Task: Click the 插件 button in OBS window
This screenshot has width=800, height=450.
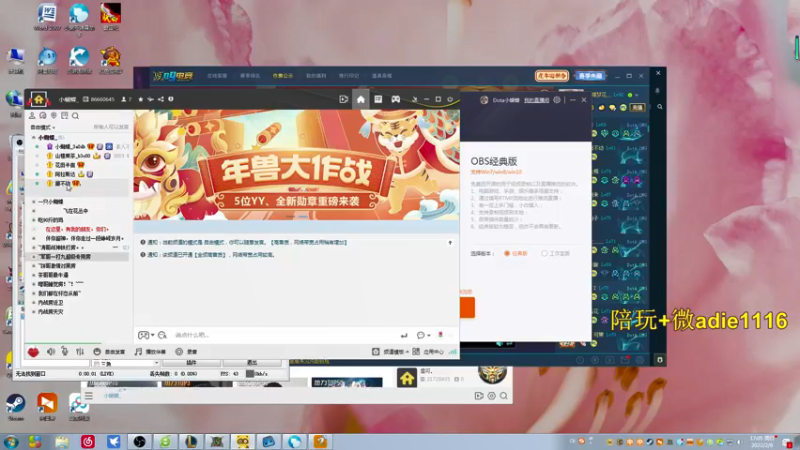Action: coord(191,363)
